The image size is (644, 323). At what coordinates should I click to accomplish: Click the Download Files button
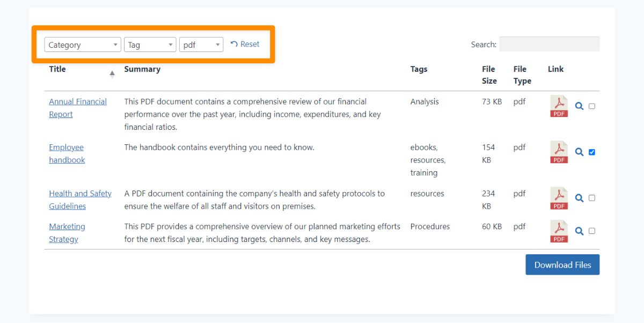[x=562, y=265]
